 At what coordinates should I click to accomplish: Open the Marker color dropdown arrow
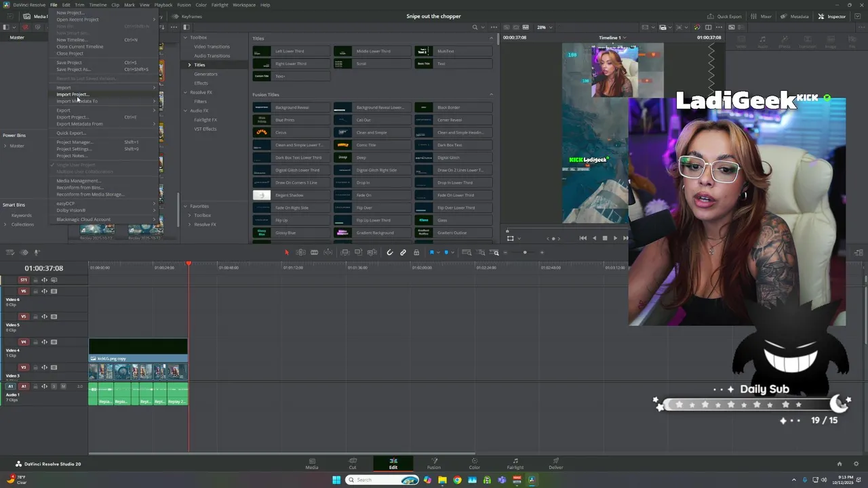pyautogui.click(x=452, y=253)
